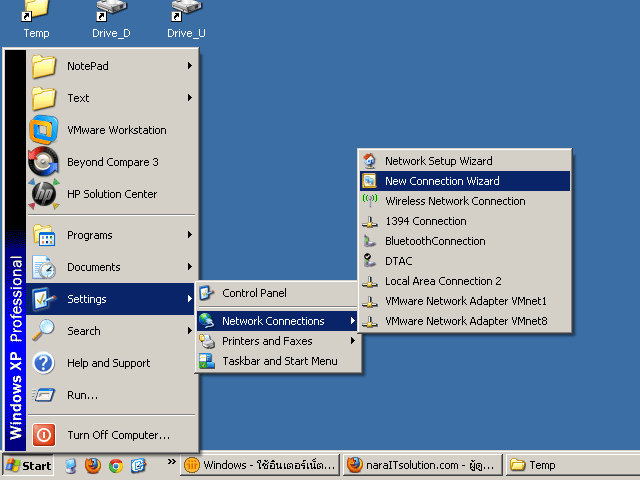
Task: Switch to Windows taskbar window button
Action: tap(260, 465)
